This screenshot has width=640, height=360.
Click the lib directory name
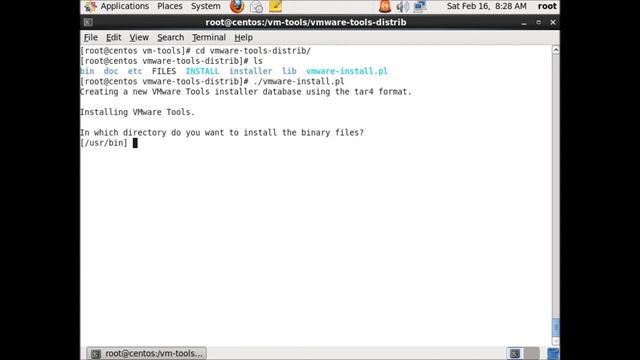[289, 71]
